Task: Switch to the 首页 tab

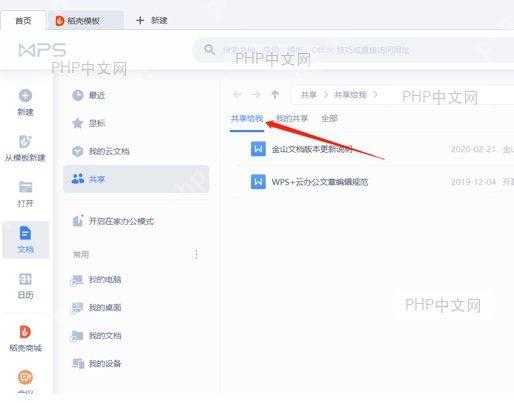Action: (23, 21)
